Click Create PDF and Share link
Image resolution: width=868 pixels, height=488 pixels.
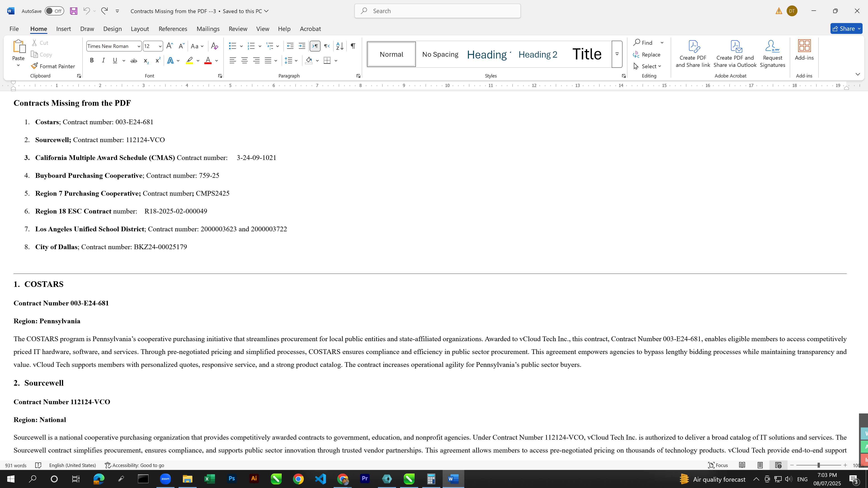693,54
